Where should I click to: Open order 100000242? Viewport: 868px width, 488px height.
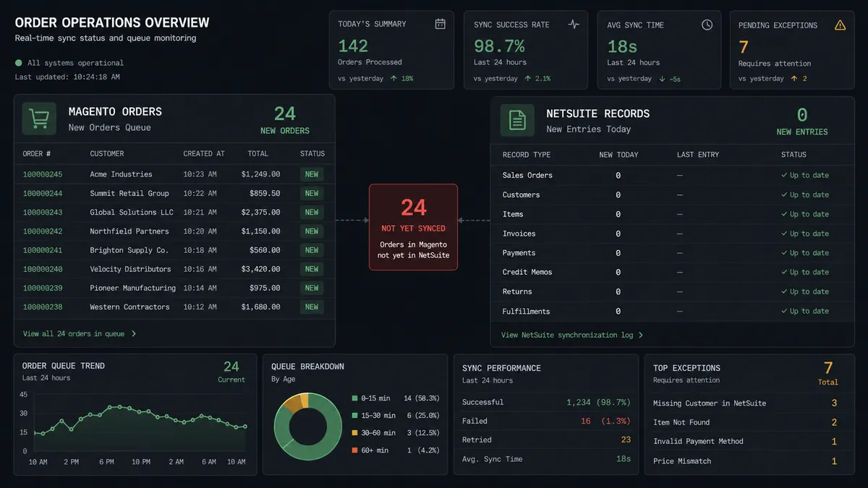[43, 231]
